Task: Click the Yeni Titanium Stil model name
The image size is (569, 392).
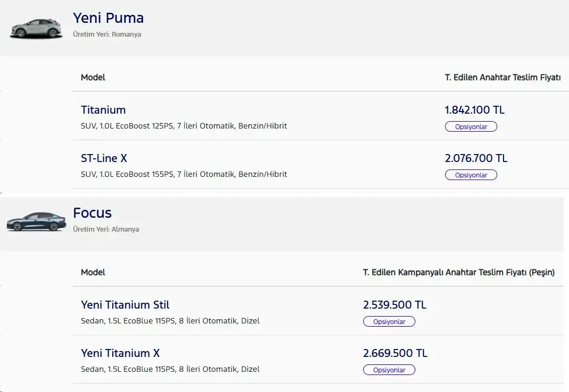Action: click(125, 304)
